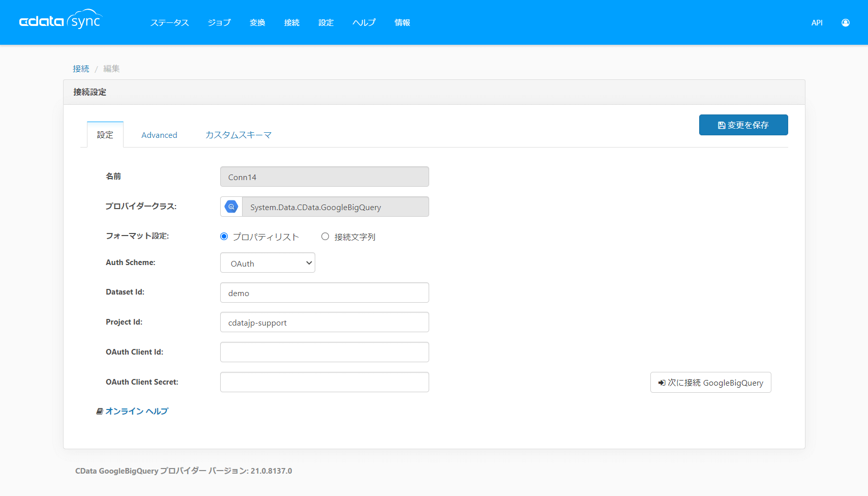The image size is (868, 496).
Task: Click the Project Id label
Action: 124,322
